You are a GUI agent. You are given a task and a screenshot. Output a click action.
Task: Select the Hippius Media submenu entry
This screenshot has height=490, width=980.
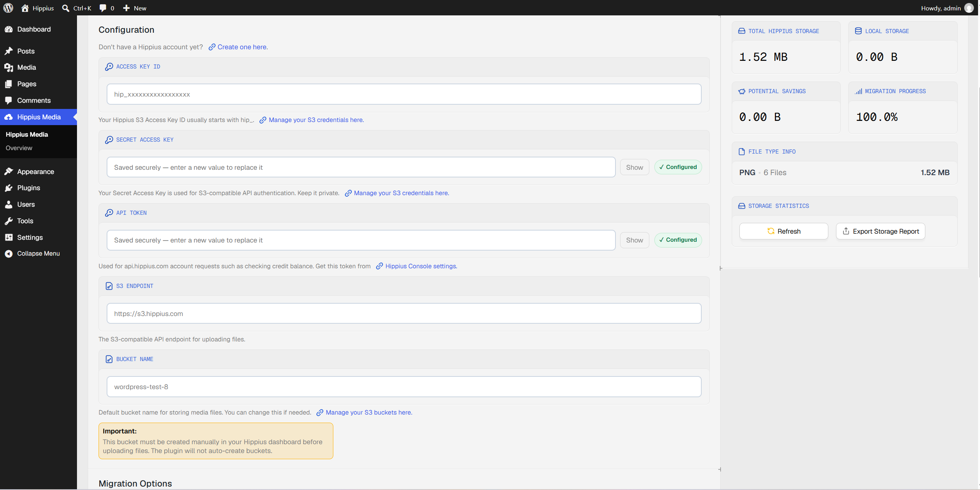(x=27, y=134)
